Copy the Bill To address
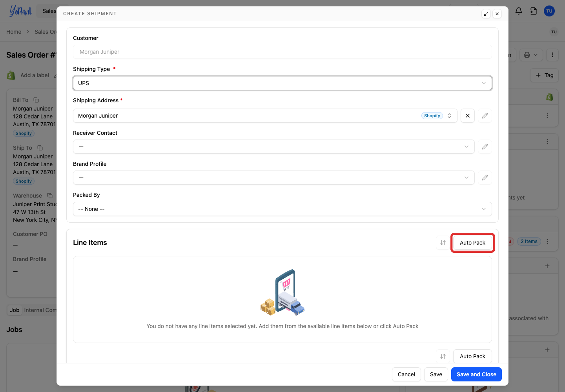The height and width of the screenshot is (392, 565). pos(36,100)
